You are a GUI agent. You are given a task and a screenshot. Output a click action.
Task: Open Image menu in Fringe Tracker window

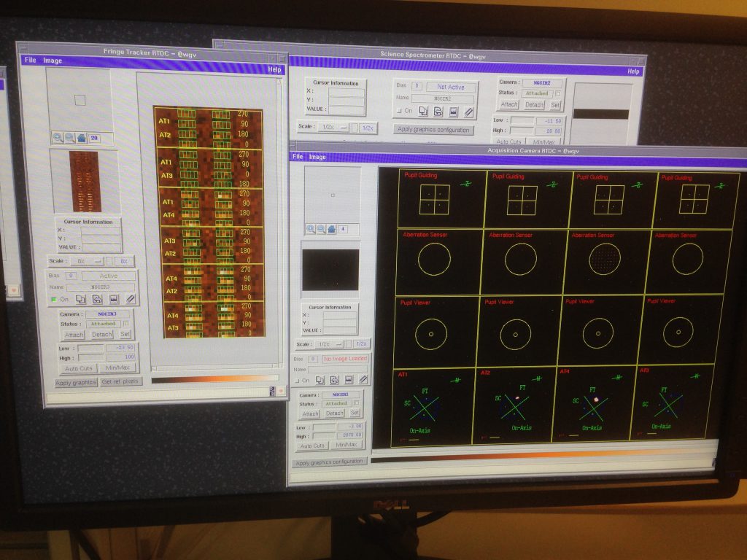click(x=53, y=61)
